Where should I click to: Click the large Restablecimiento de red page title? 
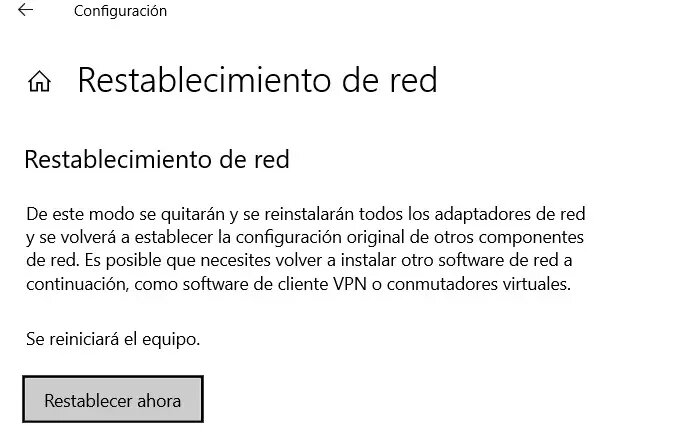[x=257, y=80]
